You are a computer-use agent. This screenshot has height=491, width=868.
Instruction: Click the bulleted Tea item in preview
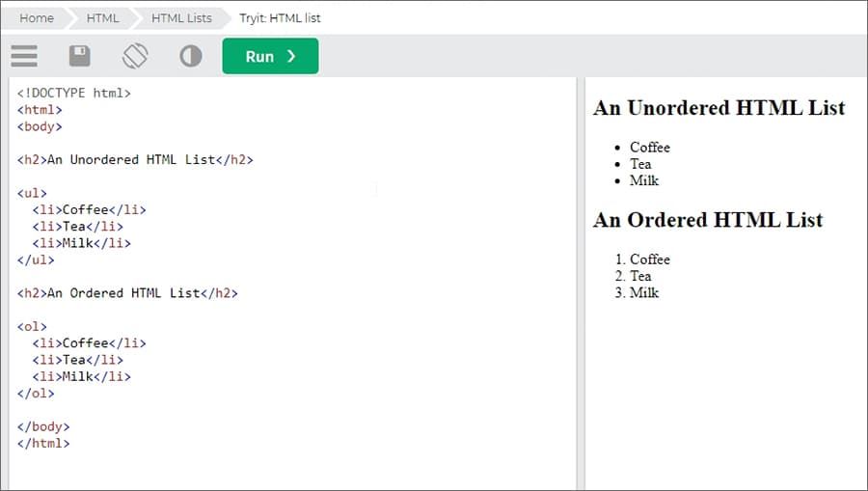click(640, 164)
